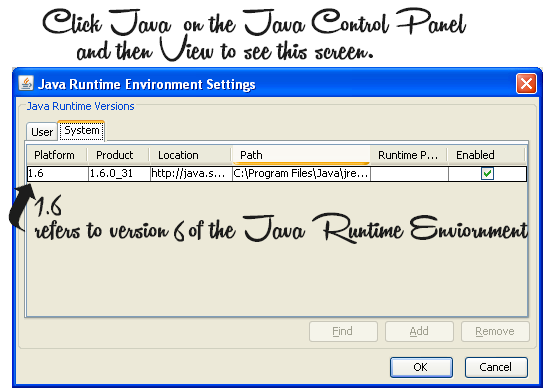Click the location cell http://java.s...
This screenshot has width=543, height=388.
point(191,174)
